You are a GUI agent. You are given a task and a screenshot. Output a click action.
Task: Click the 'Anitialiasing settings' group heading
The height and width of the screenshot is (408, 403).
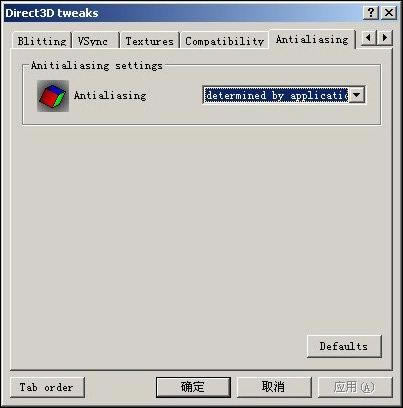click(x=97, y=65)
